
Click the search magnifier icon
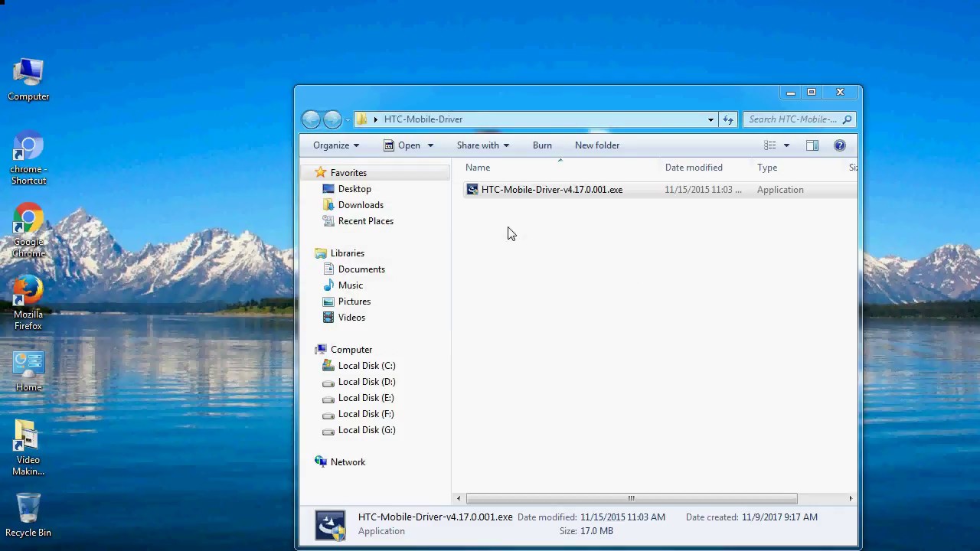847,119
